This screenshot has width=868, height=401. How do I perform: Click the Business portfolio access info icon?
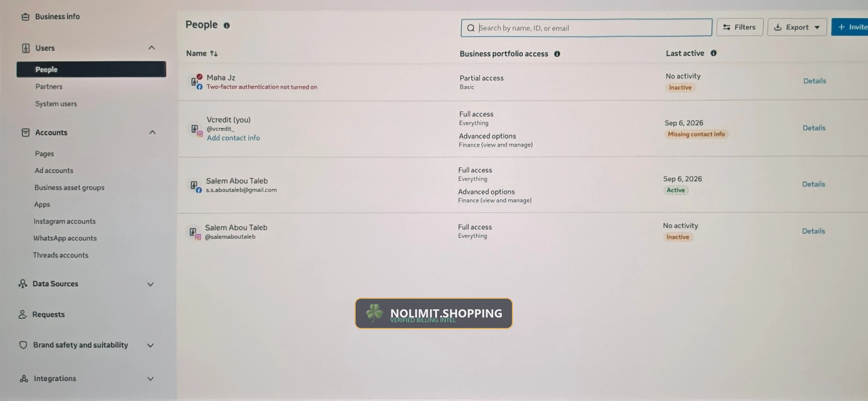pyautogui.click(x=557, y=54)
